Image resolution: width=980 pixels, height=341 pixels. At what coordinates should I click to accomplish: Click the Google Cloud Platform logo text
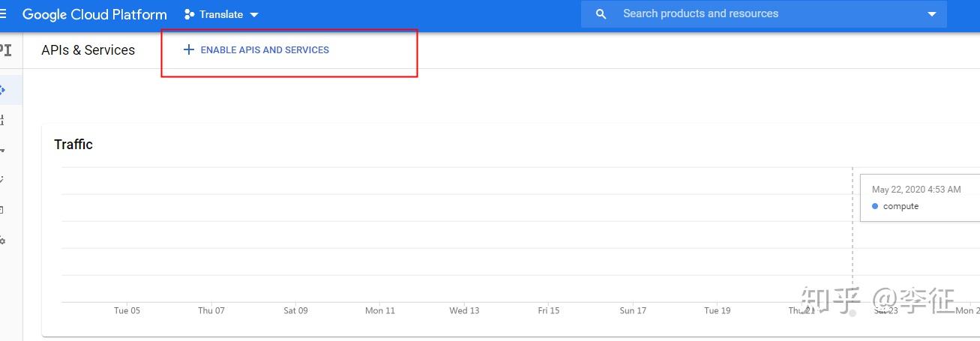(x=94, y=14)
